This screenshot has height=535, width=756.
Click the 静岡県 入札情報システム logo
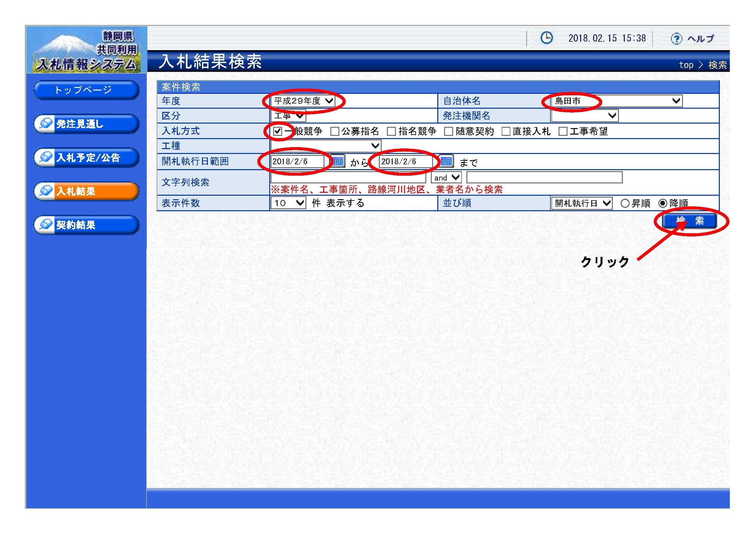87,49
